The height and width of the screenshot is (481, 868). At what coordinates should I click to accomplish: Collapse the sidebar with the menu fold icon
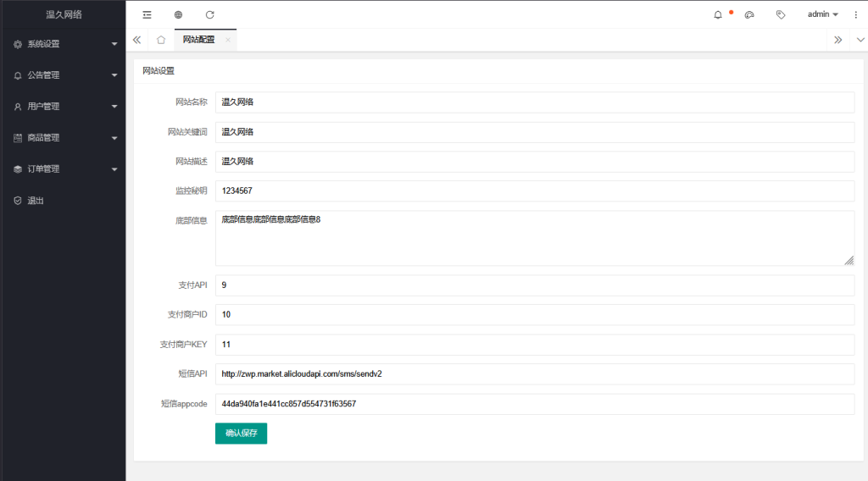click(147, 14)
